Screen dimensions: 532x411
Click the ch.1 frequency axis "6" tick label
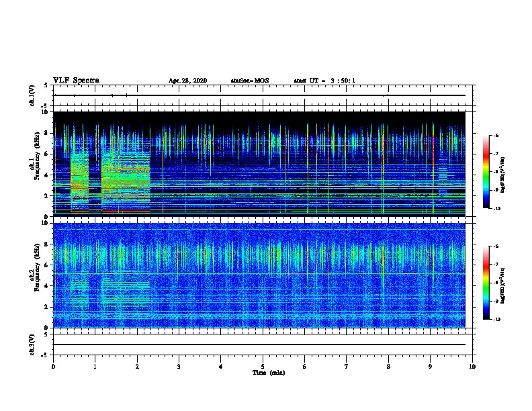(x=47, y=154)
